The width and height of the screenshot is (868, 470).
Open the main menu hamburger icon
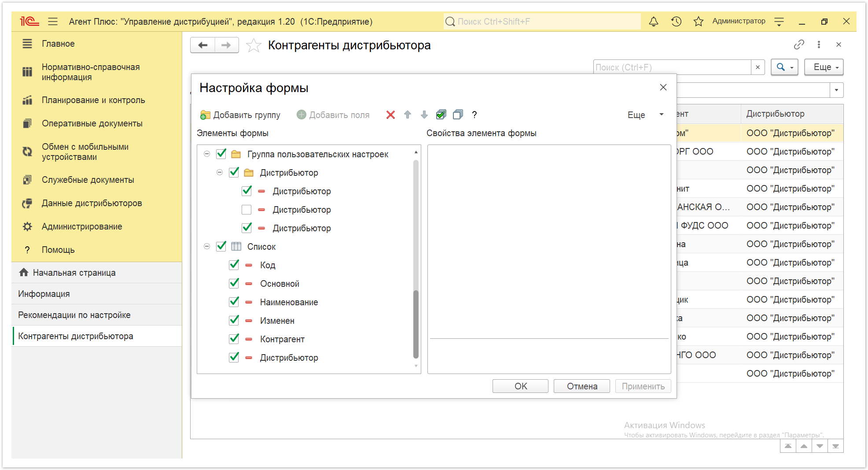(53, 21)
